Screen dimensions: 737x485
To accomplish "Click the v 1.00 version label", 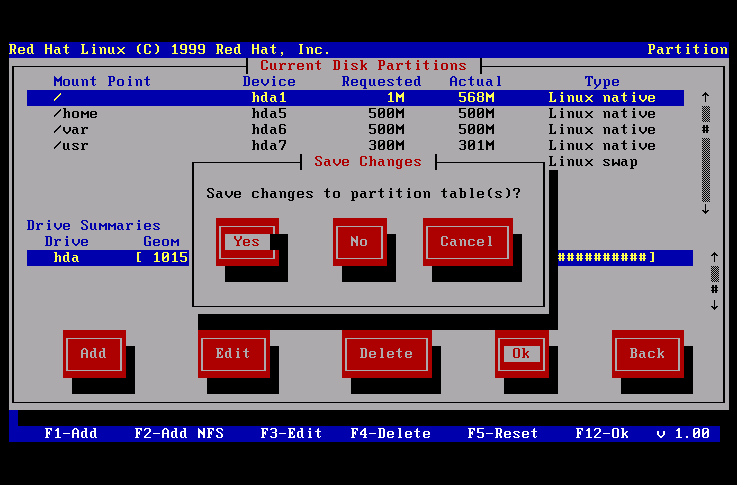I will 683,433.
